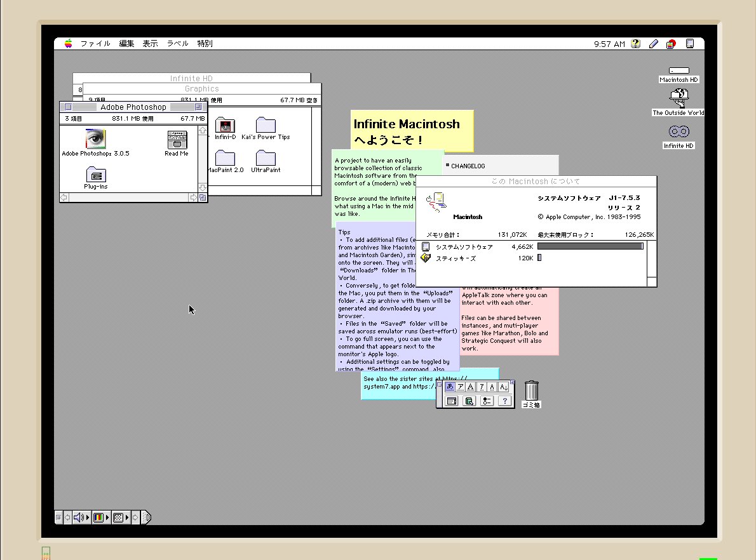Click the Control Strip collapse tab at right end

coord(146,517)
